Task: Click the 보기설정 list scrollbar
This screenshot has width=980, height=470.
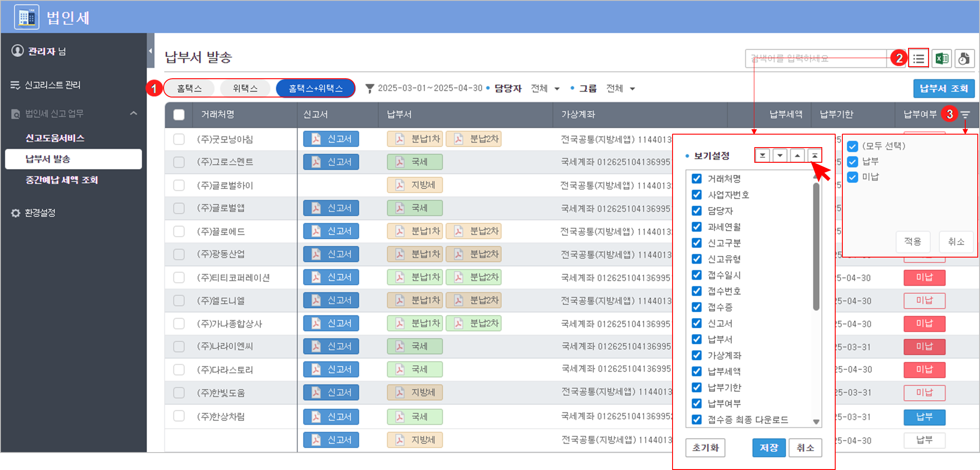Action: pyautogui.click(x=816, y=246)
